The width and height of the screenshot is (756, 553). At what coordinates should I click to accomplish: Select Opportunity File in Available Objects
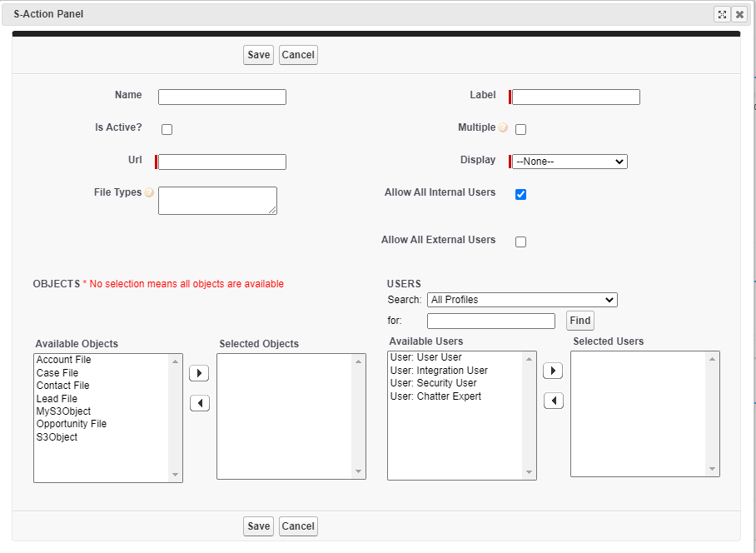72,424
